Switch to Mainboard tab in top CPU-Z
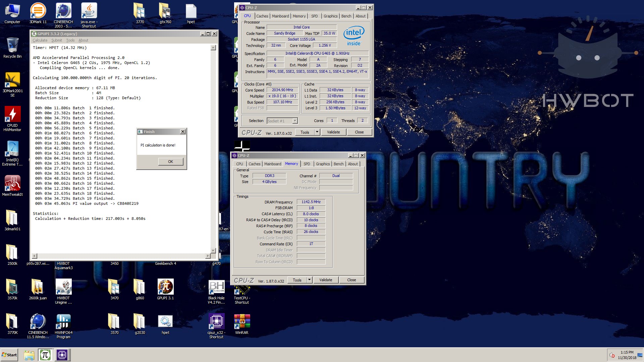This screenshot has width=644, height=362. [280, 16]
